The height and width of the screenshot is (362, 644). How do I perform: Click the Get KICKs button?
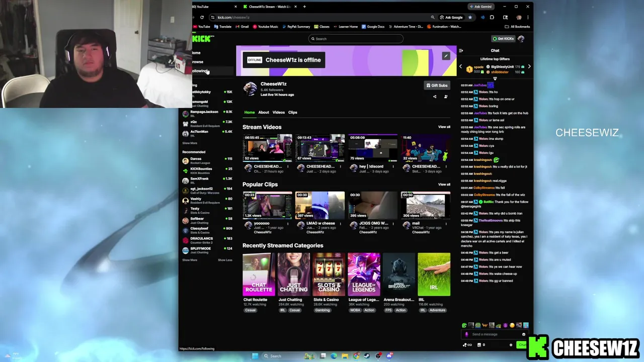(x=503, y=38)
